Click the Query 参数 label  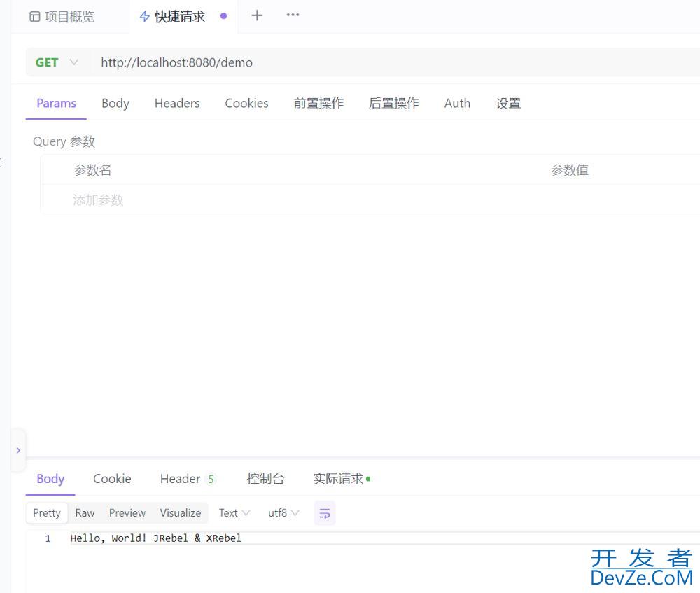pos(64,141)
